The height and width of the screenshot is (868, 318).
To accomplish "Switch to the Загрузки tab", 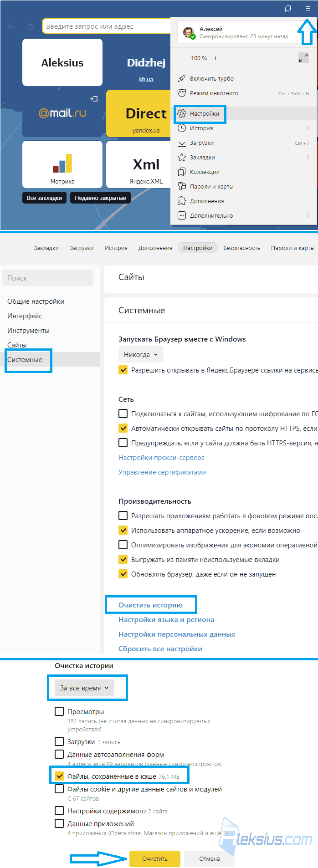I will point(82,248).
